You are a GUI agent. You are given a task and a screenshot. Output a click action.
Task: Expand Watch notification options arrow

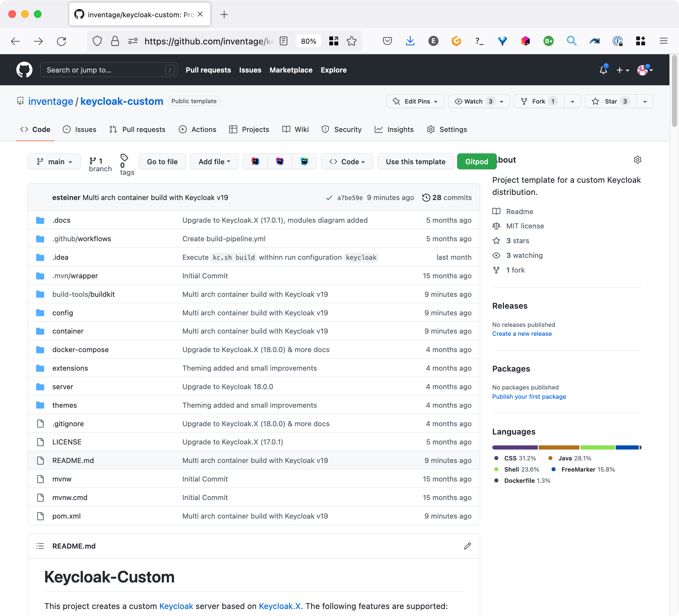(502, 101)
